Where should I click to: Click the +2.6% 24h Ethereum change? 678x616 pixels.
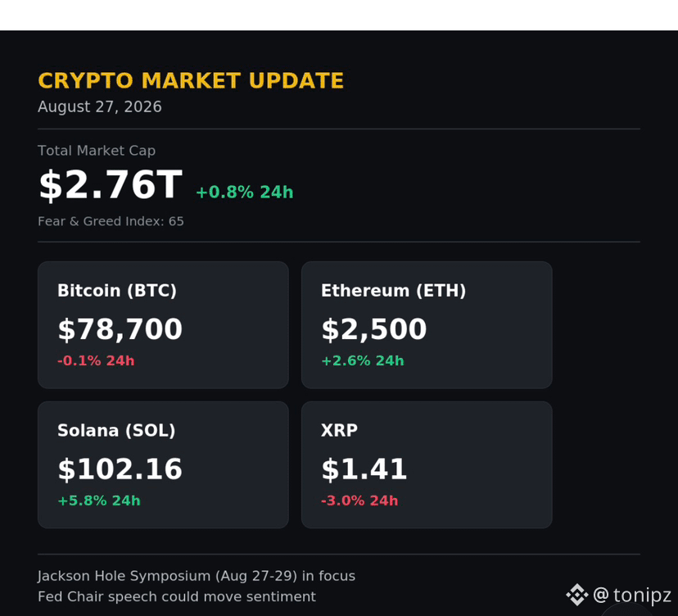[x=363, y=360]
